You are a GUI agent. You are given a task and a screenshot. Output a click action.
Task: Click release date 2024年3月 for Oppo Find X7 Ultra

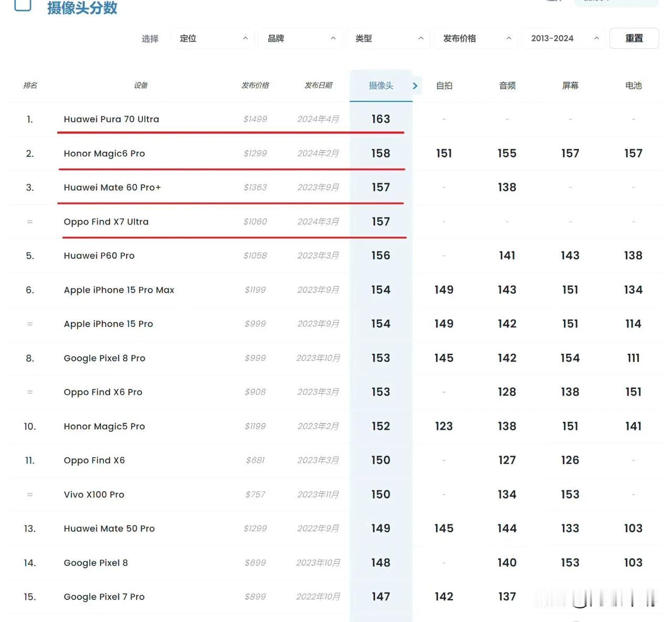tap(318, 222)
